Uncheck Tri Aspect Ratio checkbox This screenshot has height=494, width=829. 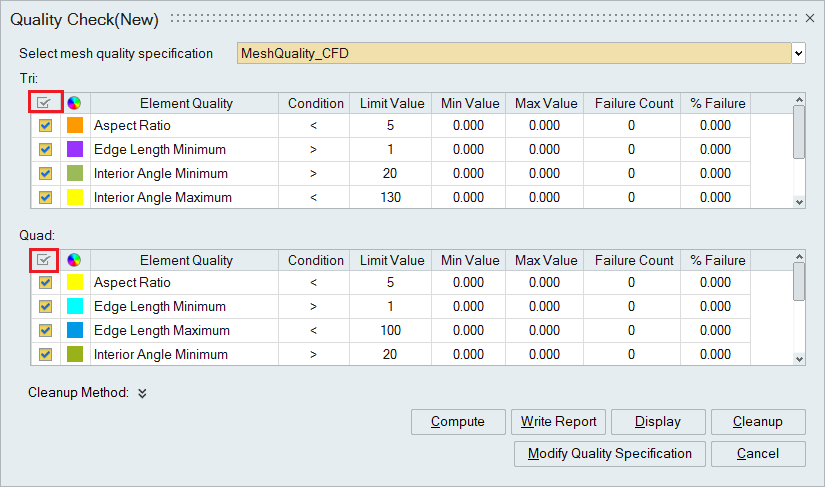click(x=44, y=126)
